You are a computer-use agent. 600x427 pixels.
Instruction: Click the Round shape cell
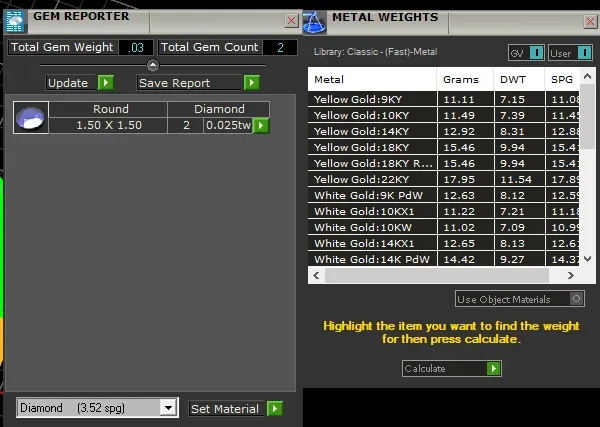108,109
